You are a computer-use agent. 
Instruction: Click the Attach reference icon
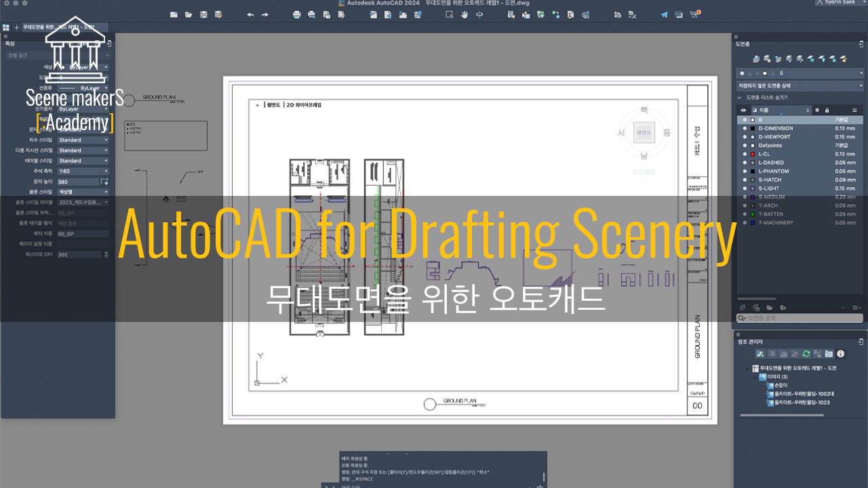[x=761, y=354]
